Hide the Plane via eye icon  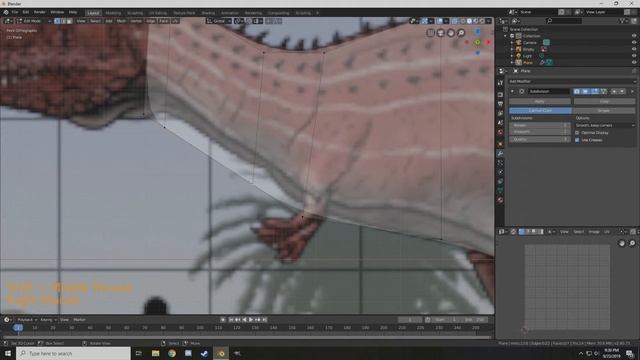pos(634,62)
